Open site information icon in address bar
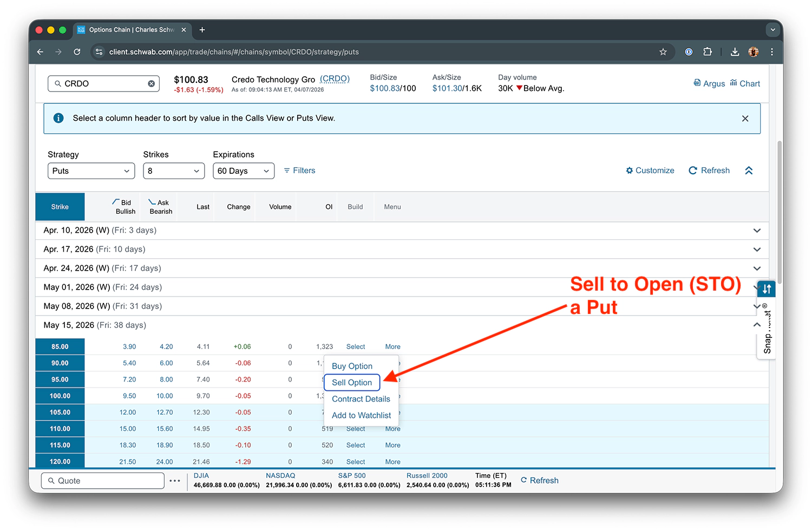 pyautogui.click(x=99, y=52)
